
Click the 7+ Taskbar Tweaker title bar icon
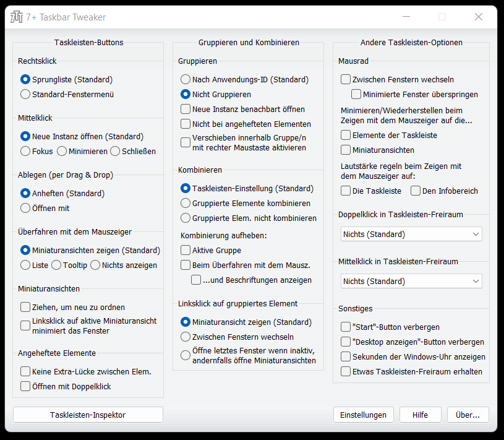[17, 17]
